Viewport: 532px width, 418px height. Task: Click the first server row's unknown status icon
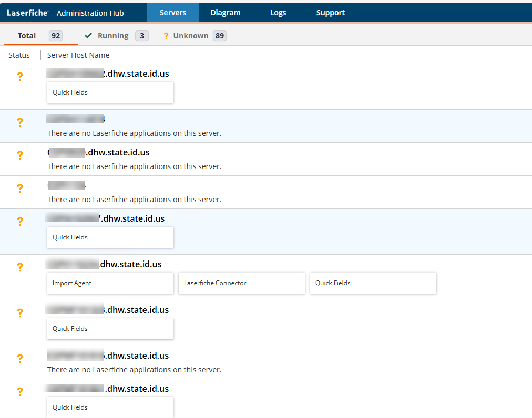[20, 76]
